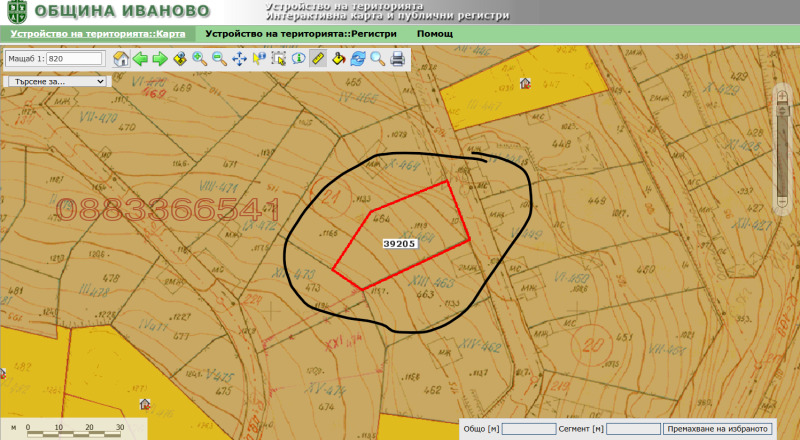Select the zoom in magnifier tool
This screenshot has width=800, height=440.
199,59
